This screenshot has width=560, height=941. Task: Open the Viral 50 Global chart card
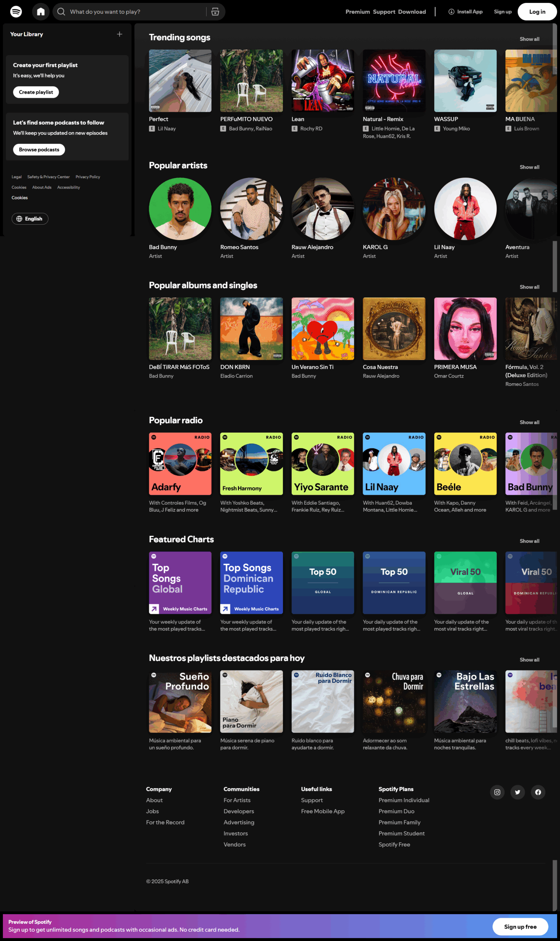[465, 583]
